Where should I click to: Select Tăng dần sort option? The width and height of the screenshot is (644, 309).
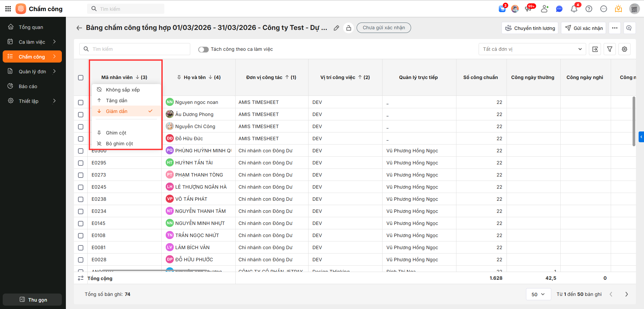[x=117, y=101]
